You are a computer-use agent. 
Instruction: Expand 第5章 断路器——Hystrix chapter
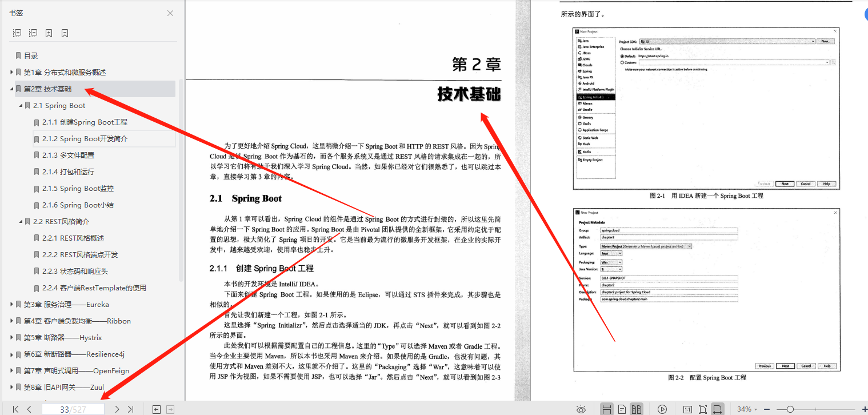(x=11, y=337)
